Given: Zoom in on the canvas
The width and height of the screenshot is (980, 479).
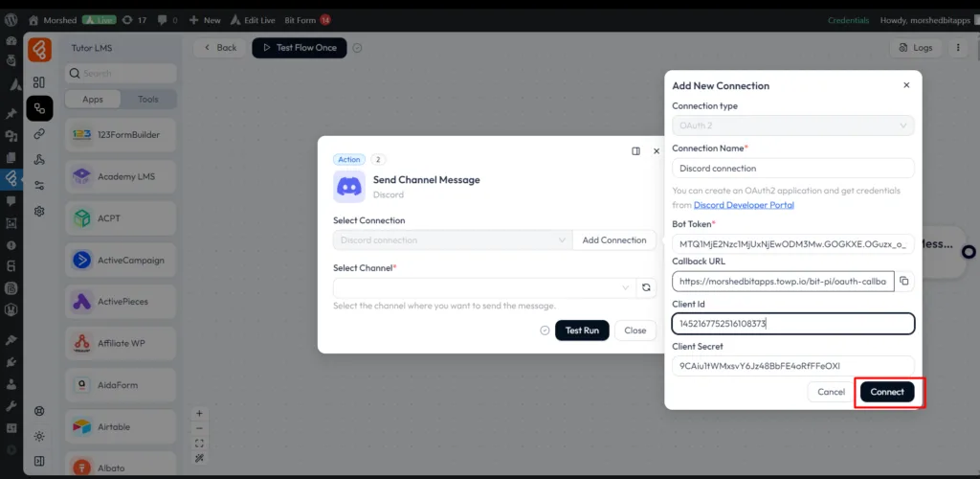Looking at the screenshot, I should 199,413.
